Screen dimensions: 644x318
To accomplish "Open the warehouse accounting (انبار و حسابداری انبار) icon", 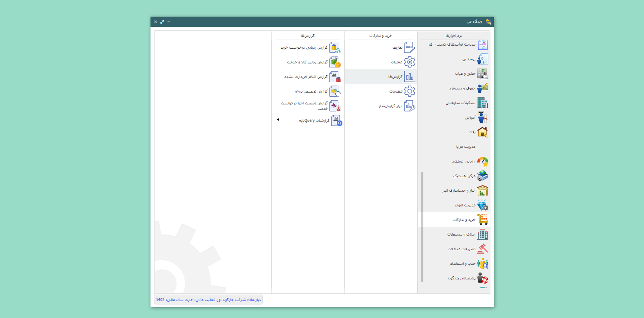I will [482, 191].
